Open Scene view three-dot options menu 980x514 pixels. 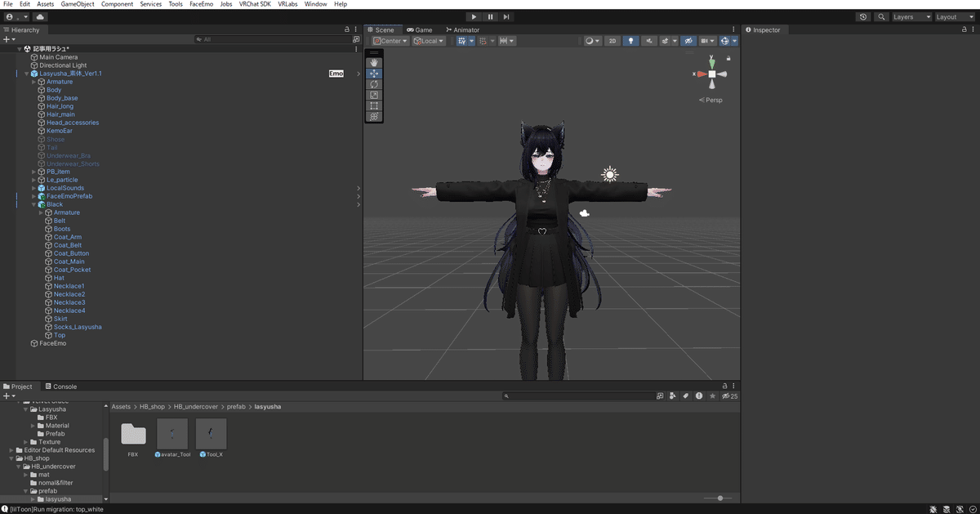(734, 29)
